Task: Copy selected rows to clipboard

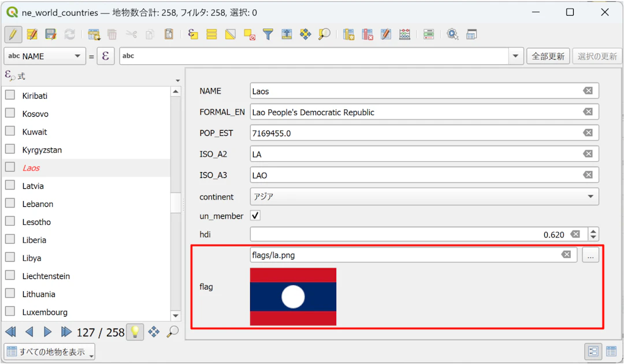Action: pos(150,35)
